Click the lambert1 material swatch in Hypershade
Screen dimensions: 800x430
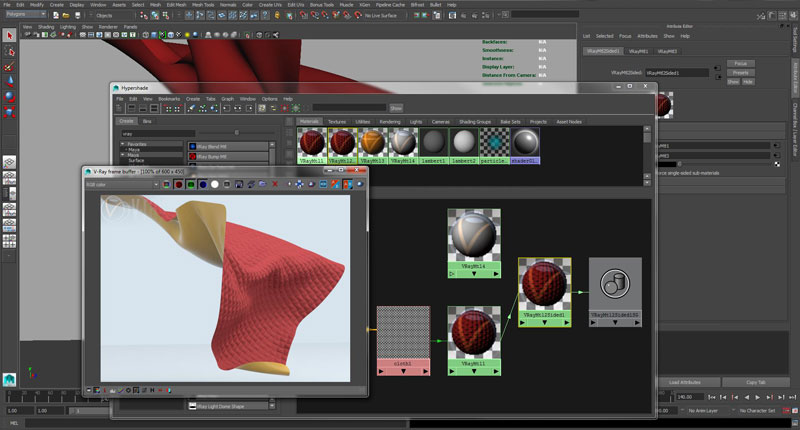coord(433,145)
